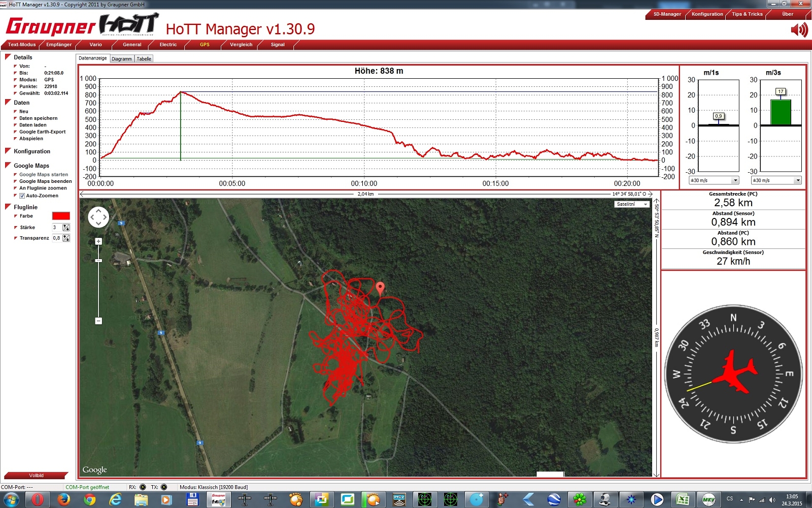The width and height of the screenshot is (812, 508).
Task: Launch Google Chrome from taskbar
Action: click(89, 500)
